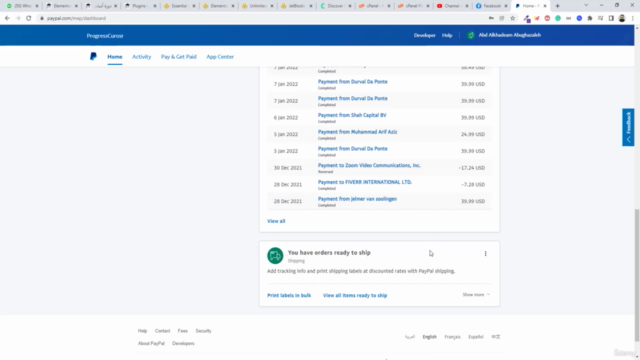This screenshot has width=640, height=360.
Task: Click Print labels in bulk
Action: click(289, 296)
